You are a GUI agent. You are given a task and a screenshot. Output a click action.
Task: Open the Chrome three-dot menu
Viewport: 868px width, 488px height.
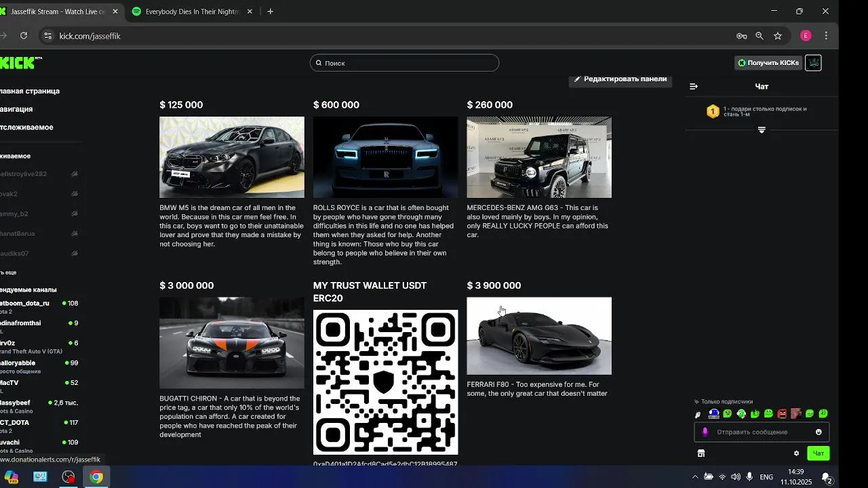coord(826,36)
